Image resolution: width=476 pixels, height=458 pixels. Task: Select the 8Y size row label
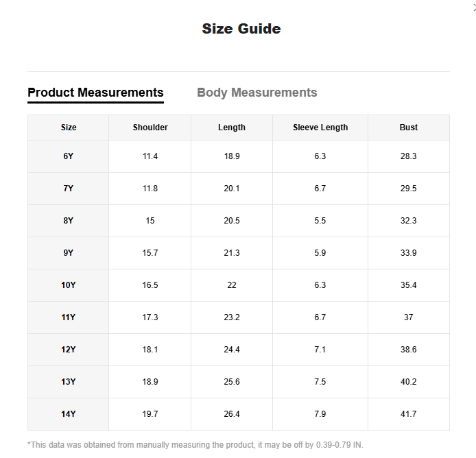69,221
